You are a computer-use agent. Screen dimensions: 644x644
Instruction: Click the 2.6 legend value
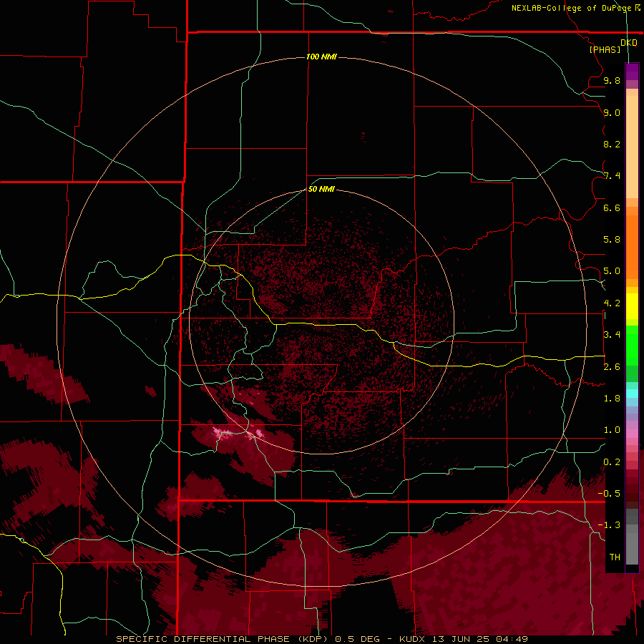pyautogui.click(x=612, y=367)
